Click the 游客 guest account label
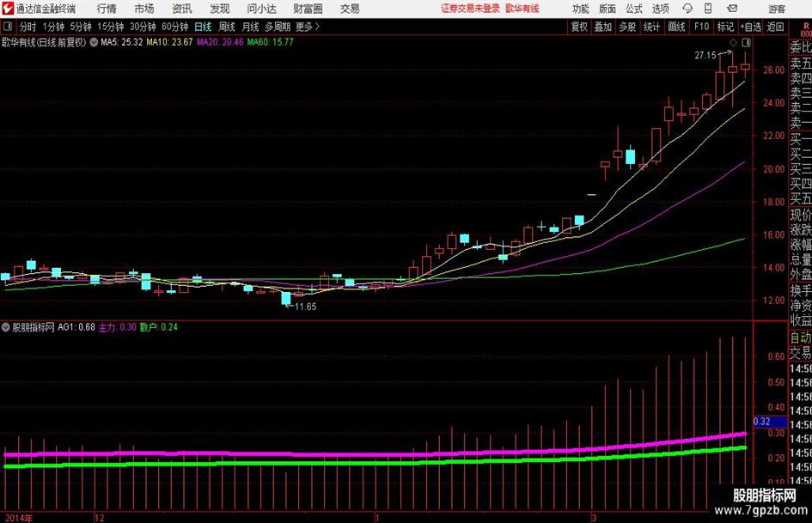812x523 pixels. [x=776, y=9]
